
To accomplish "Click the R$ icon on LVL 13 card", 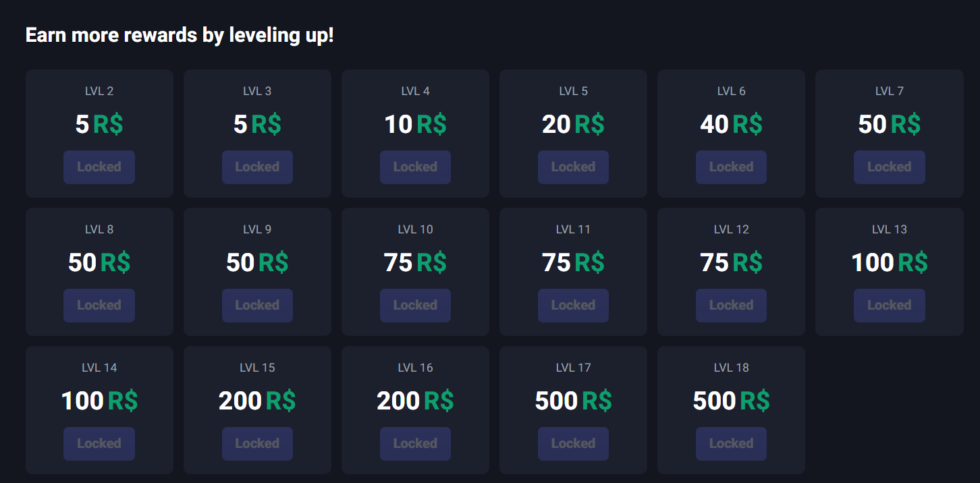I will [913, 262].
